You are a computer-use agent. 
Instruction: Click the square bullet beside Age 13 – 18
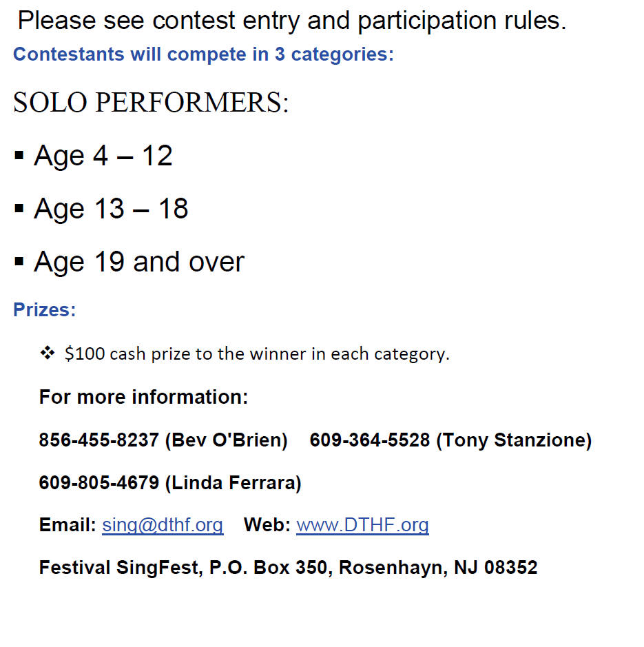pyautogui.click(x=19, y=208)
